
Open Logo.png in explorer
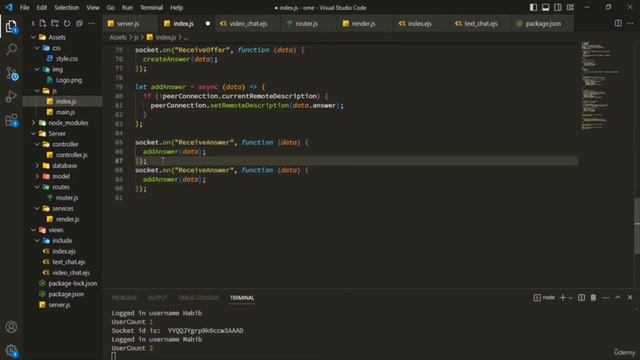[x=69, y=80]
